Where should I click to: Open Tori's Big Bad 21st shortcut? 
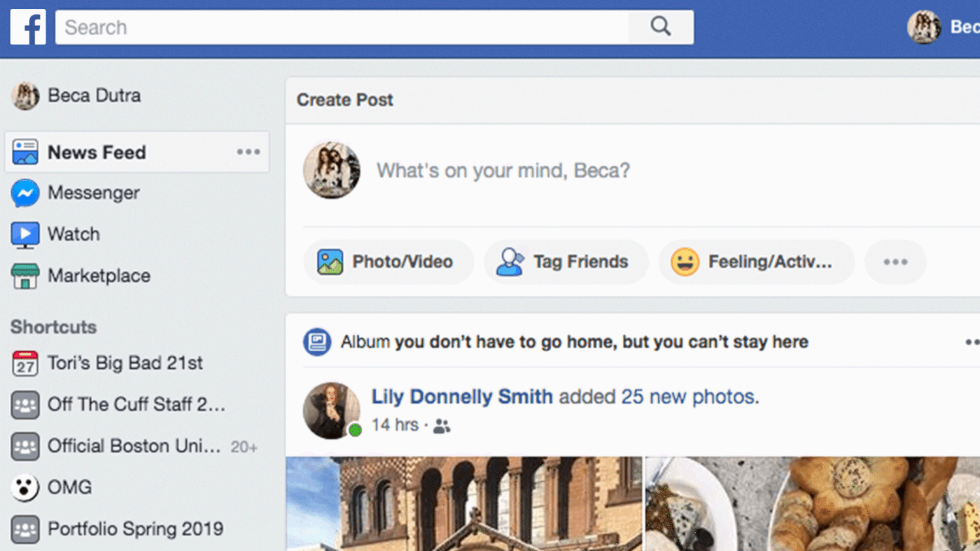tap(125, 363)
